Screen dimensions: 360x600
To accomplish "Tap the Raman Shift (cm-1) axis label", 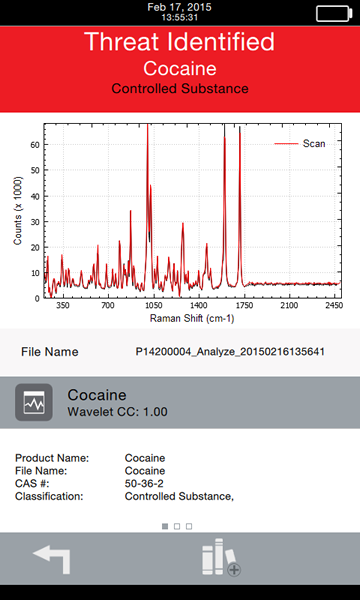I will tap(192, 318).
